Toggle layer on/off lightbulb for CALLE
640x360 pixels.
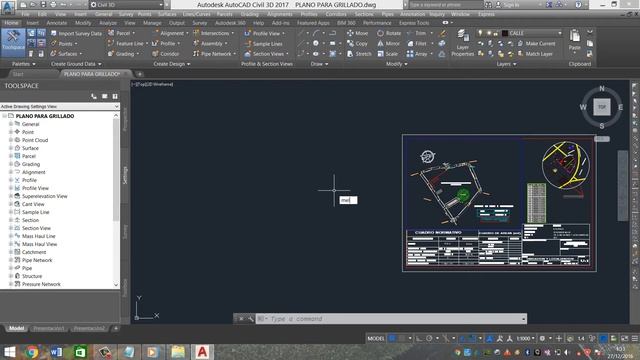pyautogui.click(x=480, y=33)
